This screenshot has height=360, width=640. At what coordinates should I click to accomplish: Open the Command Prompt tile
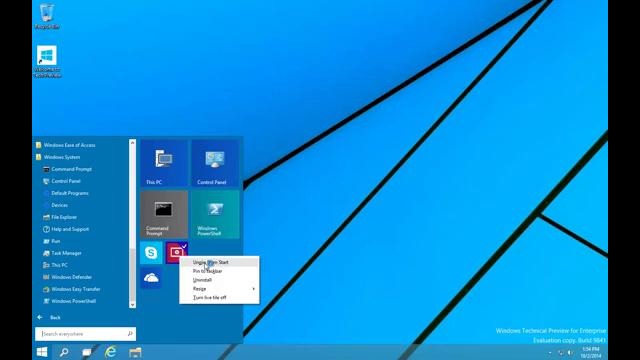coord(164,215)
